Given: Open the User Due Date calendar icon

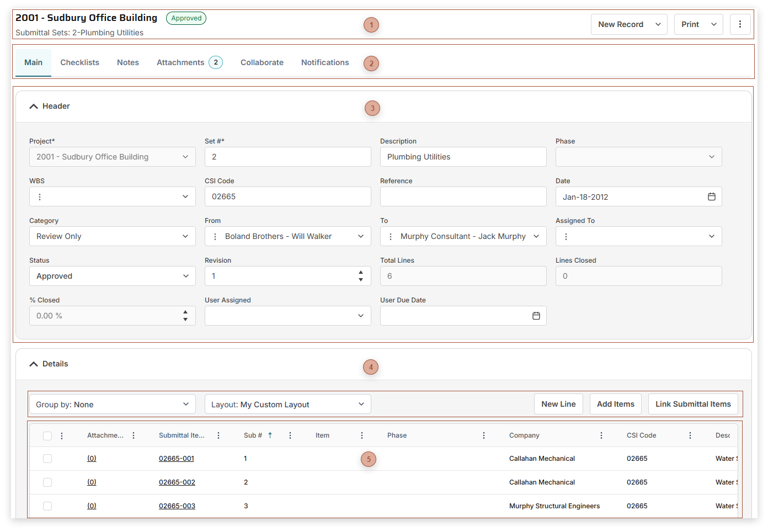Looking at the screenshot, I should click(x=536, y=316).
